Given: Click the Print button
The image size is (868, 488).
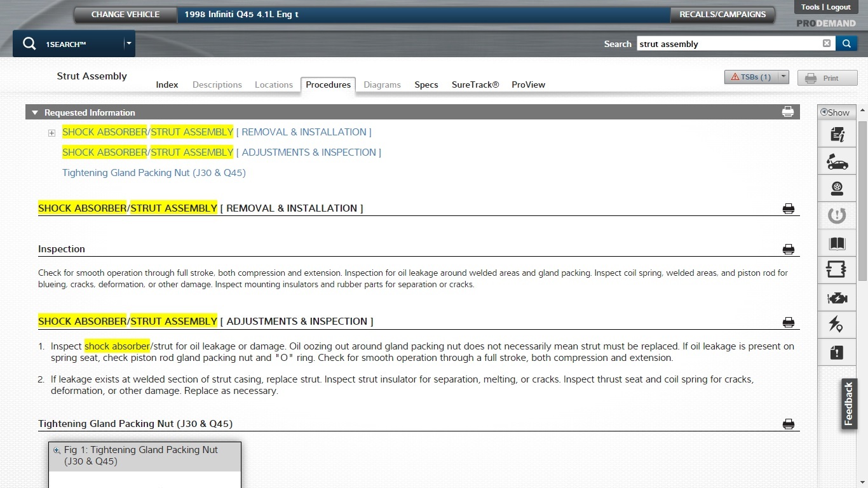Looking at the screenshot, I should 827,78.
